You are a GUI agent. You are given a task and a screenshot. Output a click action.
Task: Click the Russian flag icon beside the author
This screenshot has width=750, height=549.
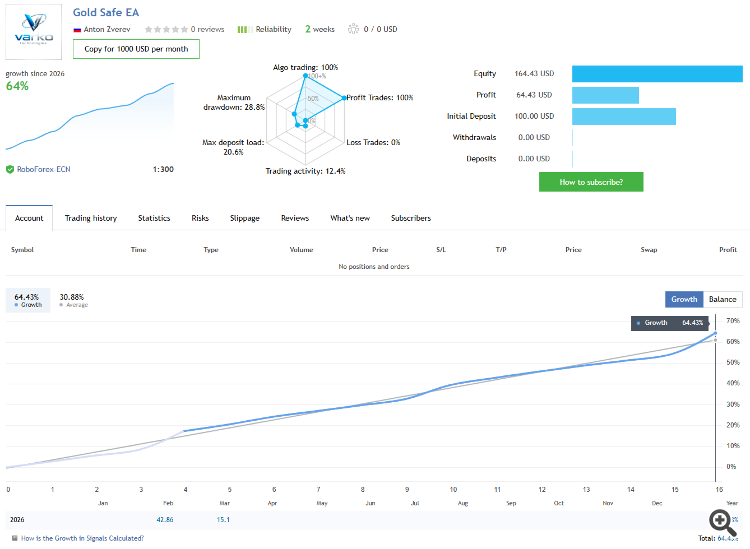coord(78,29)
